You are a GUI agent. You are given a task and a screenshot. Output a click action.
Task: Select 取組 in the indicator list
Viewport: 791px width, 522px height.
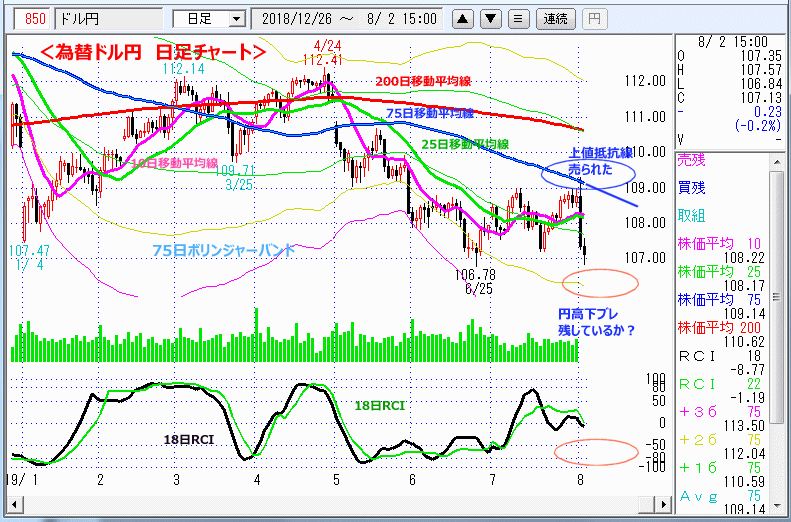692,216
